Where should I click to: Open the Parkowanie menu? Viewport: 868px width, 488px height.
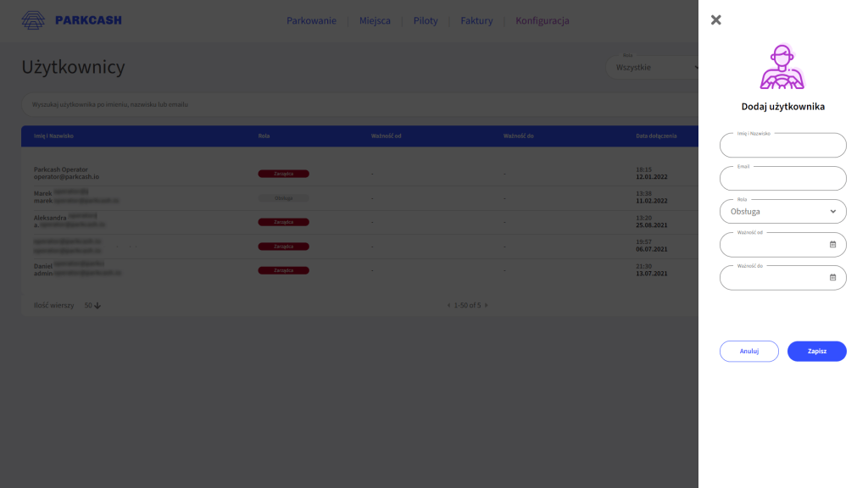tap(311, 20)
